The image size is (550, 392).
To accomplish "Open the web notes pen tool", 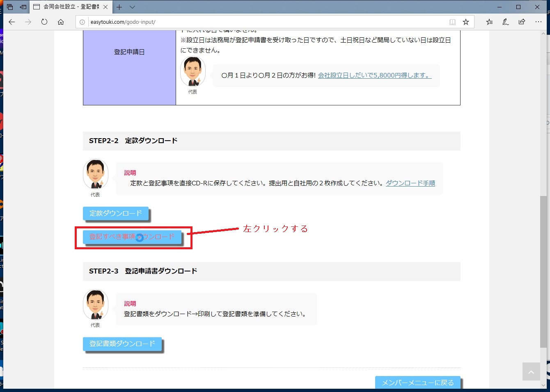I will point(506,22).
